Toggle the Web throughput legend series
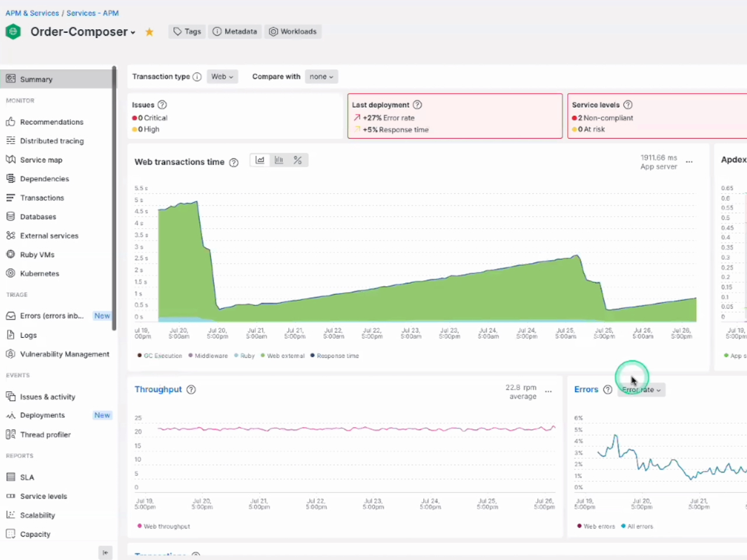This screenshot has height=560, width=747. (164, 526)
